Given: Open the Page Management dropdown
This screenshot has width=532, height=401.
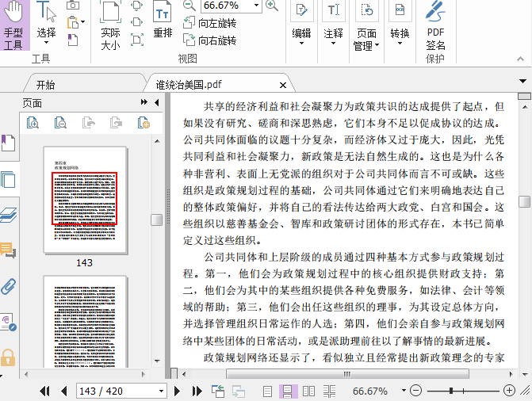Looking at the screenshot, I should tap(366, 26).
